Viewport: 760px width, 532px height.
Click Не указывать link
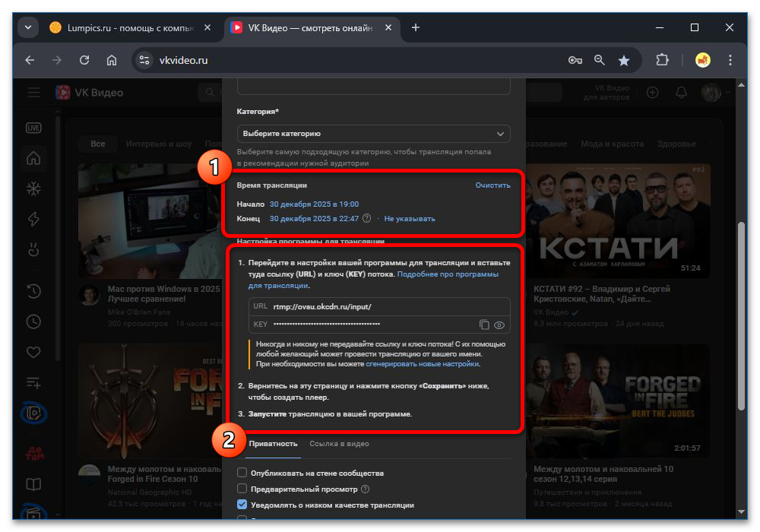[x=410, y=219]
